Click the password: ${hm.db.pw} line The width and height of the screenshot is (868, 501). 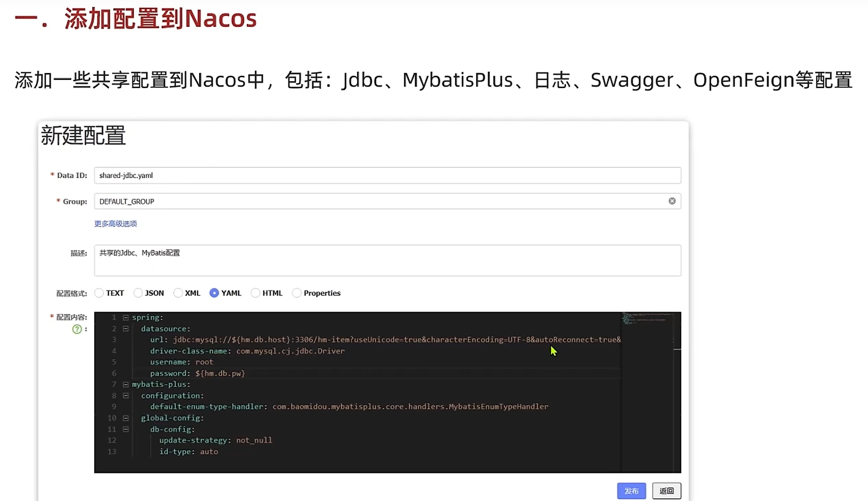(x=197, y=373)
